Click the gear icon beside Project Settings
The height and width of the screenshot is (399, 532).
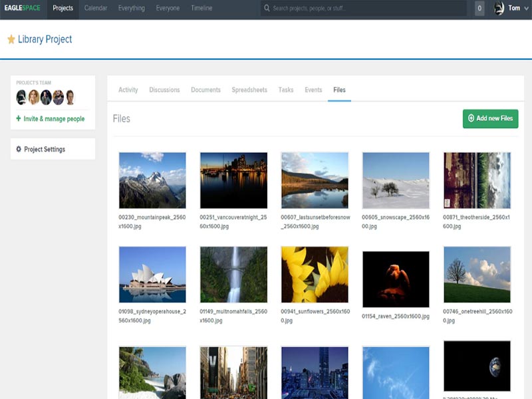coord(19,149)
